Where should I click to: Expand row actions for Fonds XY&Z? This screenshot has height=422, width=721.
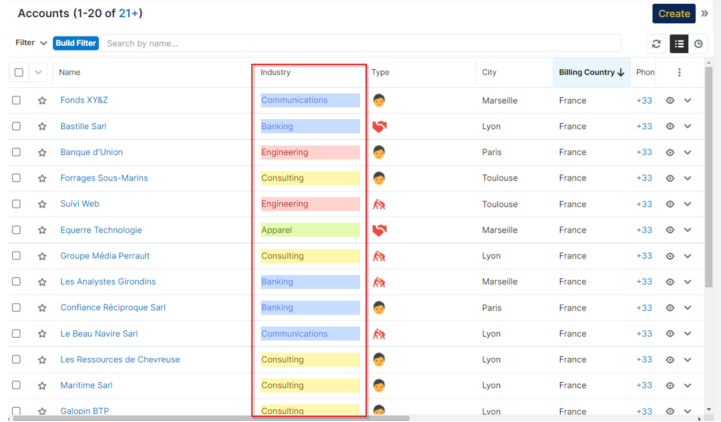687,100
